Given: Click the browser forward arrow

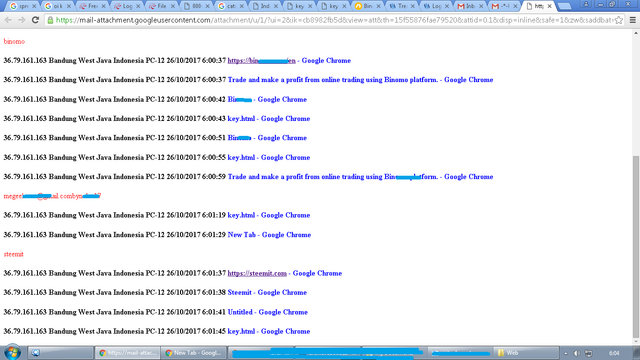Looking at the screenshot, I should (x=22, y=20).
